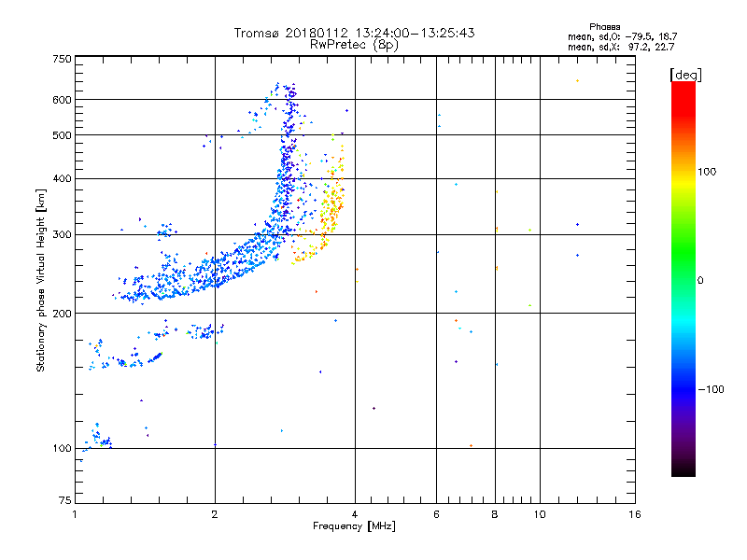Click the 'RwPretec (8p)' subtitle

[354, 45]
